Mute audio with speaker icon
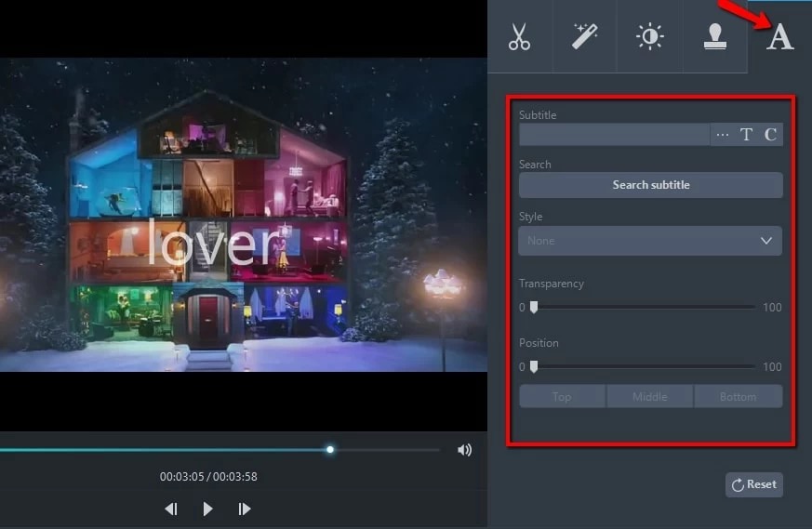The width and height of the screenshot is (812, 529). coord(464,450)
